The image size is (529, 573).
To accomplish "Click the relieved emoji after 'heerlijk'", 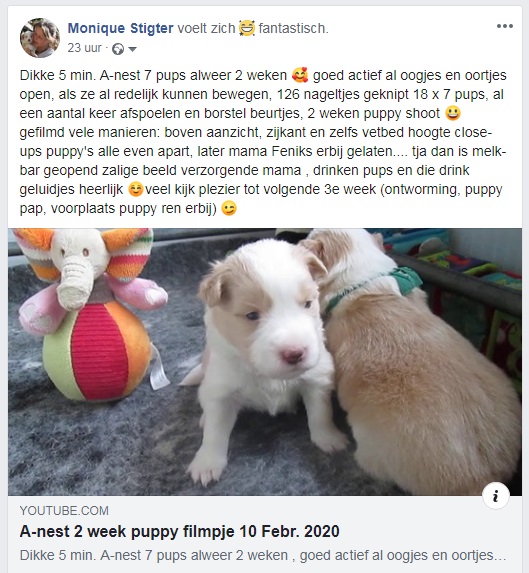I will pyautogui.click(x=136, y=189).
